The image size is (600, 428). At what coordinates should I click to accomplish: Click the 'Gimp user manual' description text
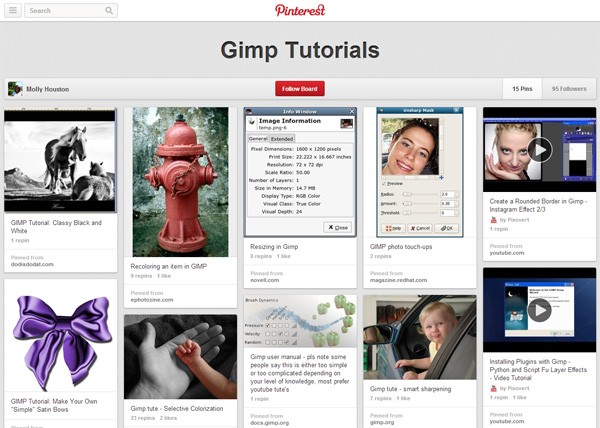click(x=300, y=373)
